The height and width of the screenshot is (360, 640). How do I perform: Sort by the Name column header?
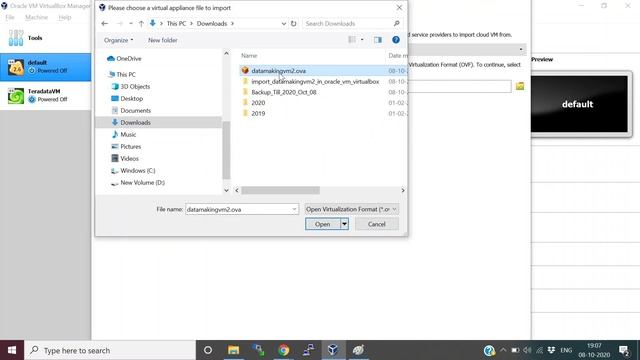coord(249,56)
